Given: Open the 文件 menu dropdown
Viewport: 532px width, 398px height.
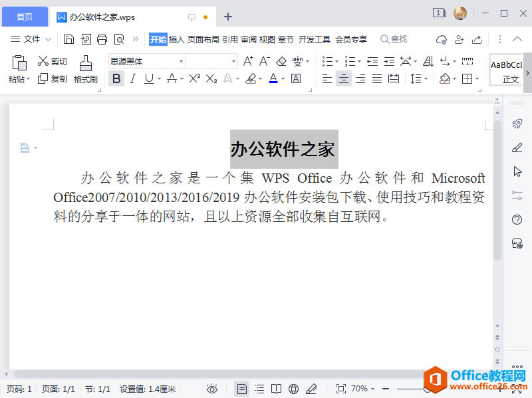Looking at the screenshot, I should pos(31,39).
